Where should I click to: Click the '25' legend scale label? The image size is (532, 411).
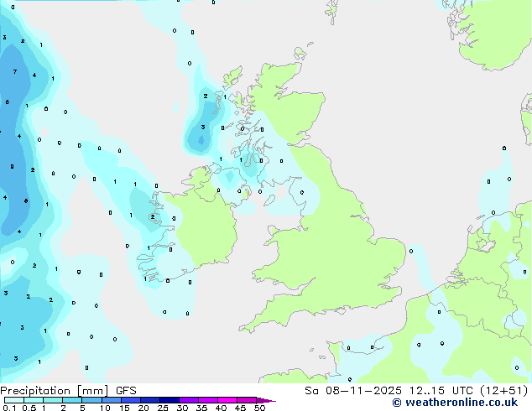(163, 408)
